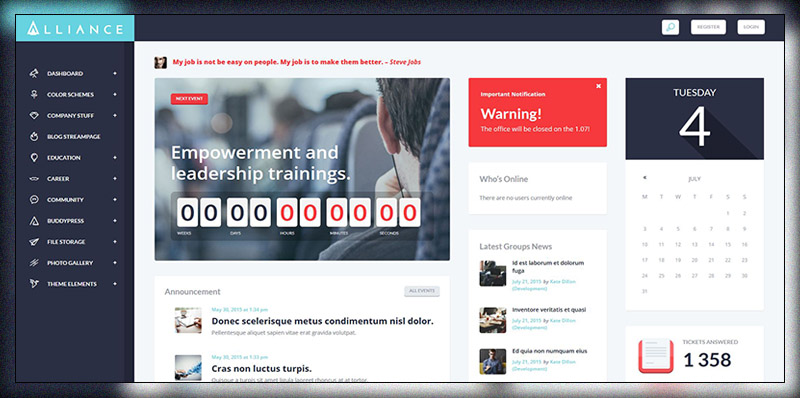Open 'Ed quia non numquam eius' news
This screenshot has width=800, height=398.
[549, 351]
